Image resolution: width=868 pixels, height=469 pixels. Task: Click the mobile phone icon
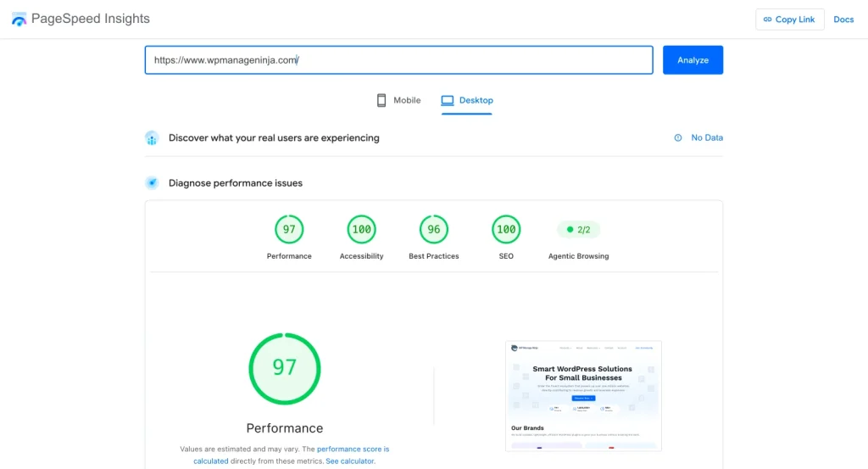coord(381,100)
